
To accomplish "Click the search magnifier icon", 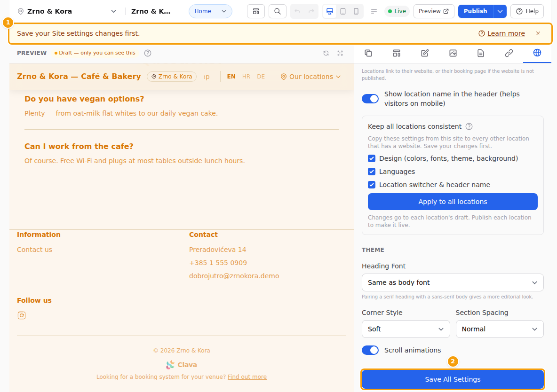I will click(x=278, y=11).
